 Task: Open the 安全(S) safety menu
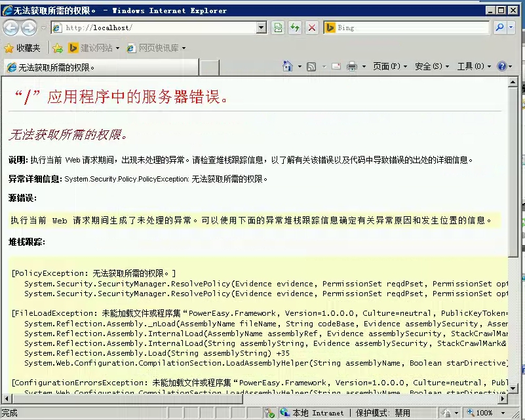tap(432, 66)
